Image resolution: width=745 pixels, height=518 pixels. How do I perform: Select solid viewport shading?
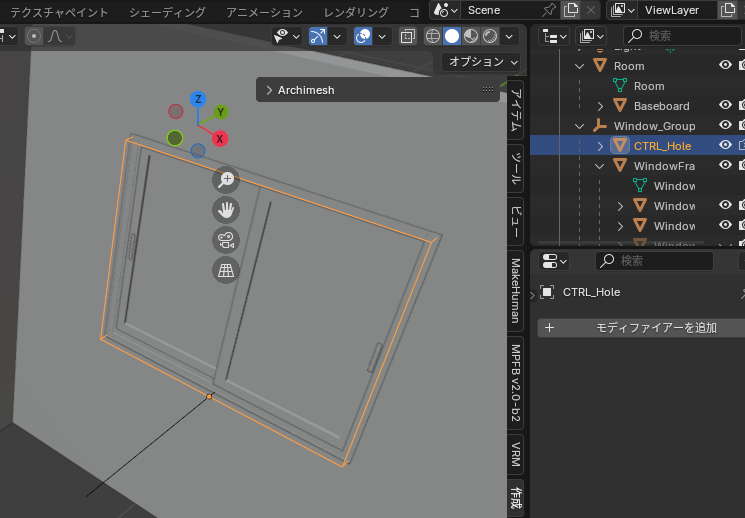point(452,36)
